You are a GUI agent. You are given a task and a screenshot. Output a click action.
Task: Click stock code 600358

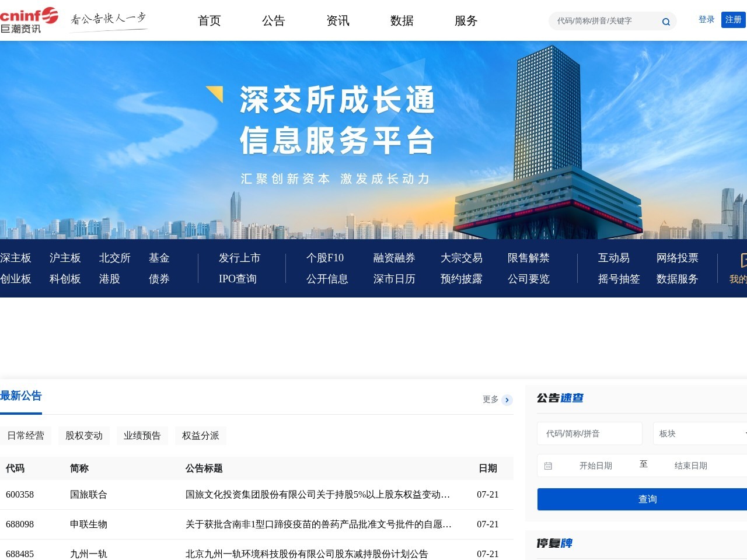(20, 495)
